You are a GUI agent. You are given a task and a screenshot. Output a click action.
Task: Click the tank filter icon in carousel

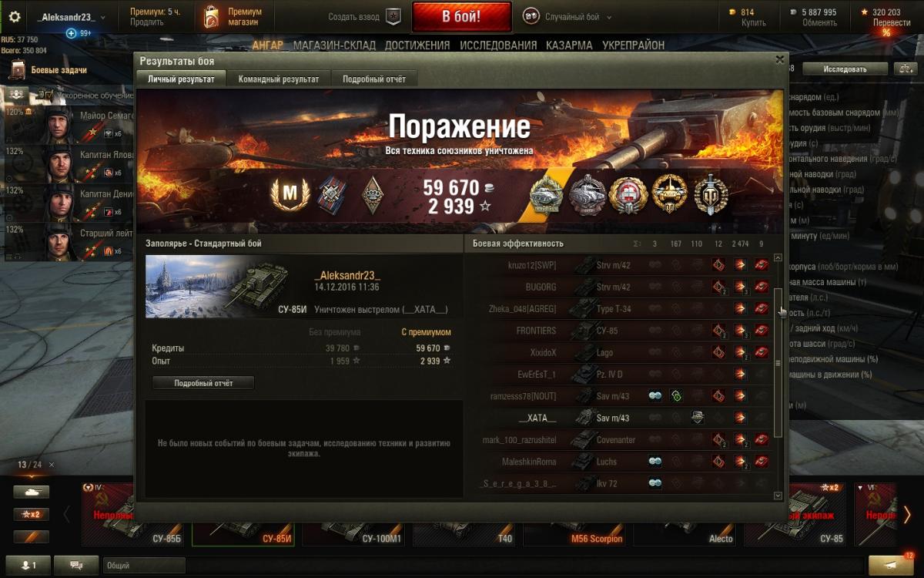(x=31, y=491)
